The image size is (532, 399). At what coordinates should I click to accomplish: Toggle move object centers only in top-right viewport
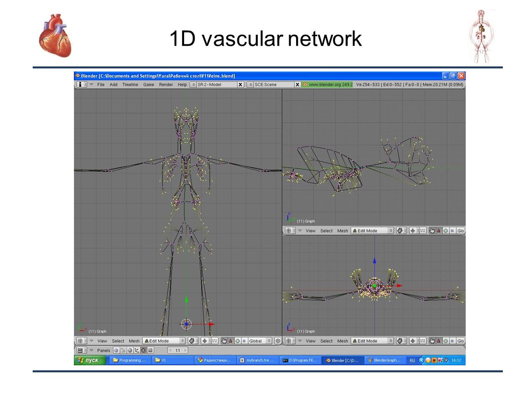click(x=422, y=230)
